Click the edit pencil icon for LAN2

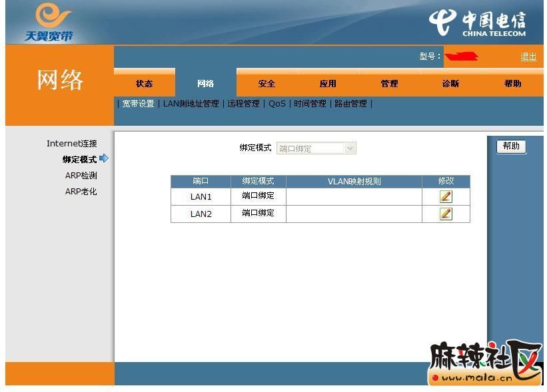coord(446,214)
